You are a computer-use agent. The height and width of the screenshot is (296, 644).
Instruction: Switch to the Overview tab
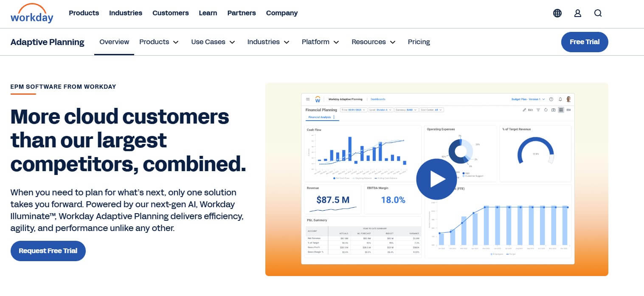tap(114, 42)
